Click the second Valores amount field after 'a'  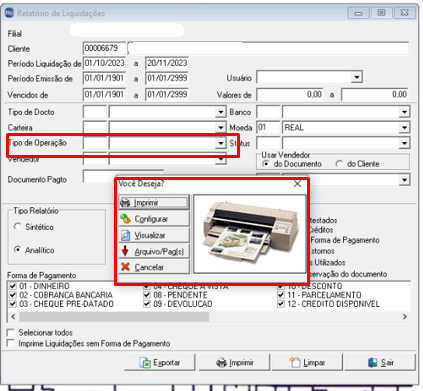[375, 95]
